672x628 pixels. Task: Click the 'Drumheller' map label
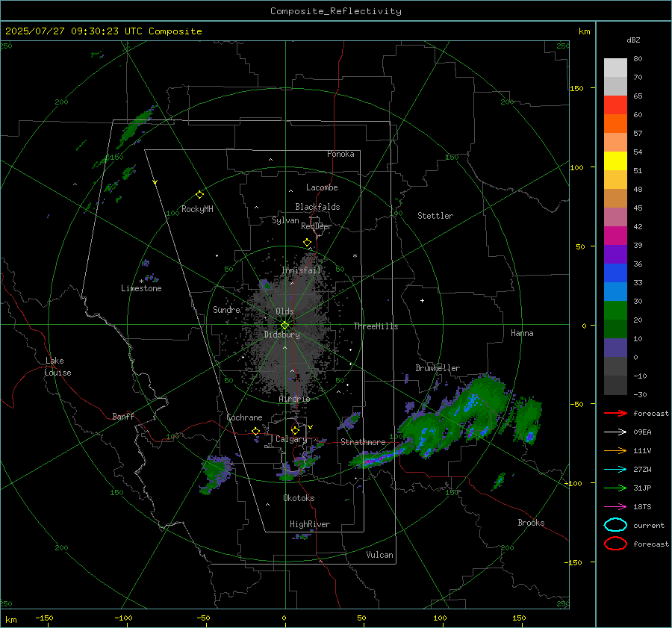[438, 368]
